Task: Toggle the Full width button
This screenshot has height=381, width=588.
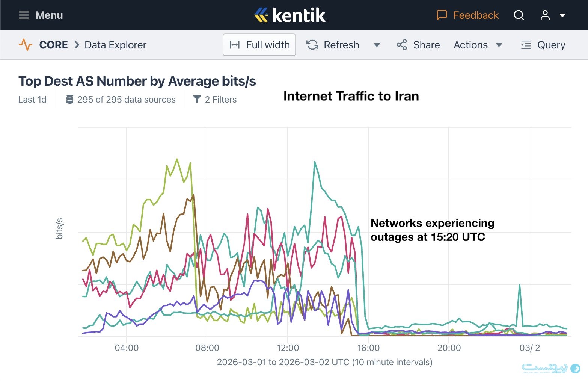Action: click(x=259, y=45)
